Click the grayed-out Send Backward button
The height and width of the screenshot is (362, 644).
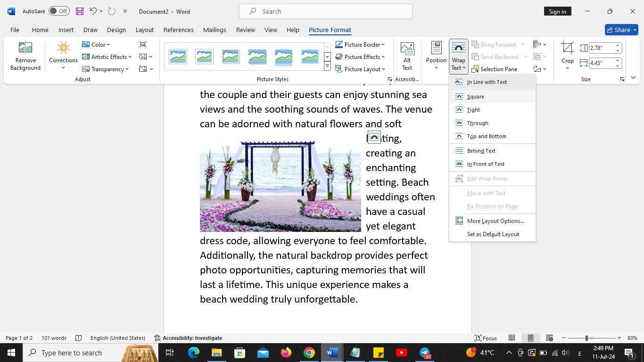(499, 57)
